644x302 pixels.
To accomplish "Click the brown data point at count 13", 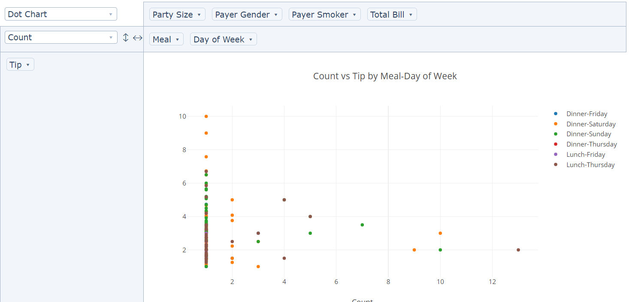I will click(x=518, y=250).
